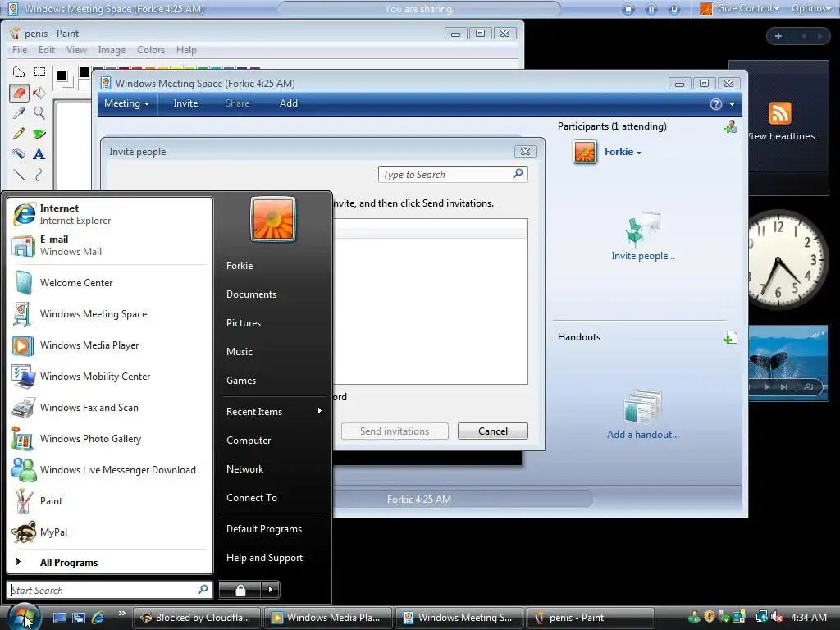Click the add participant icon beside Participants

point(730,127)
